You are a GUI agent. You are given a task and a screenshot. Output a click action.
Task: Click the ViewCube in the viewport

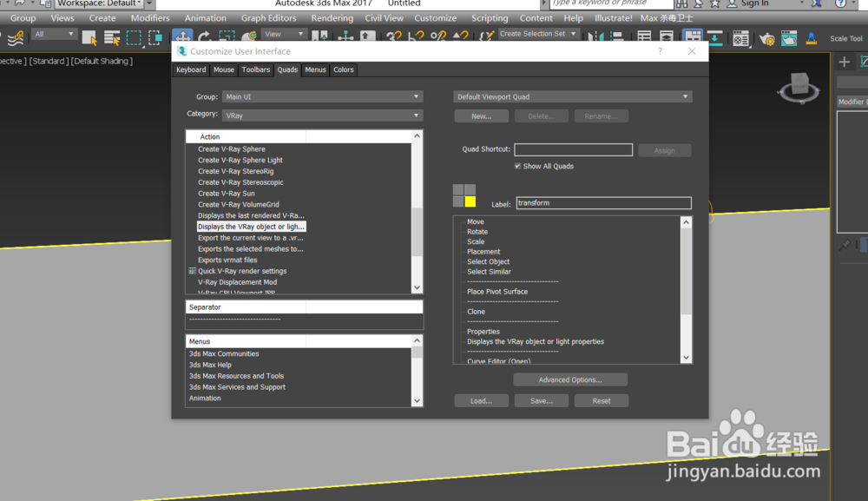799,88
